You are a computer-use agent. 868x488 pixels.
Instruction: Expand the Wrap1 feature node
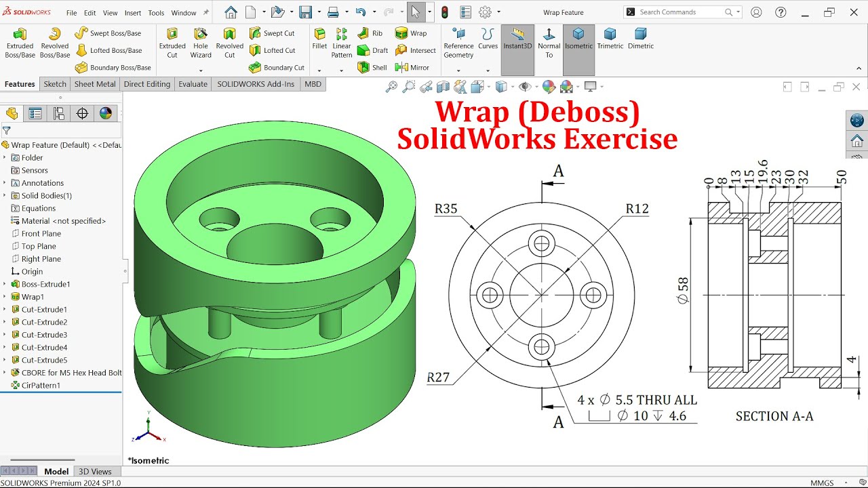pos(5,297)
